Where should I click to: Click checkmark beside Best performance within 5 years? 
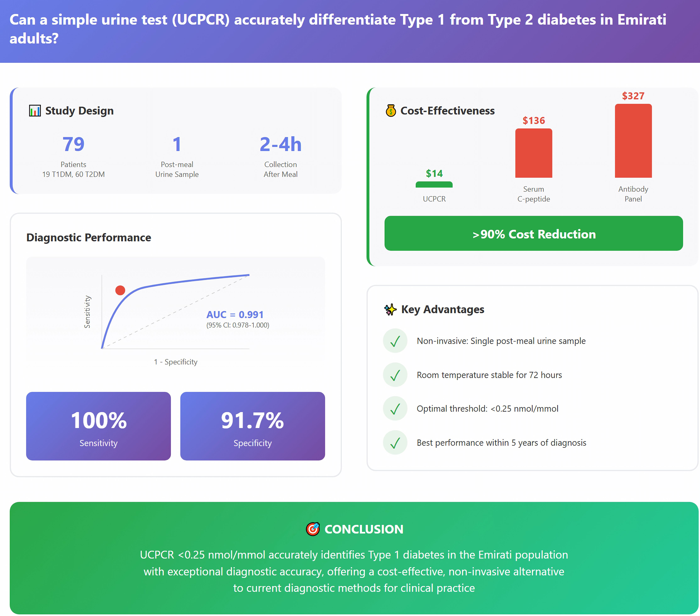click(x=395, y=443)
